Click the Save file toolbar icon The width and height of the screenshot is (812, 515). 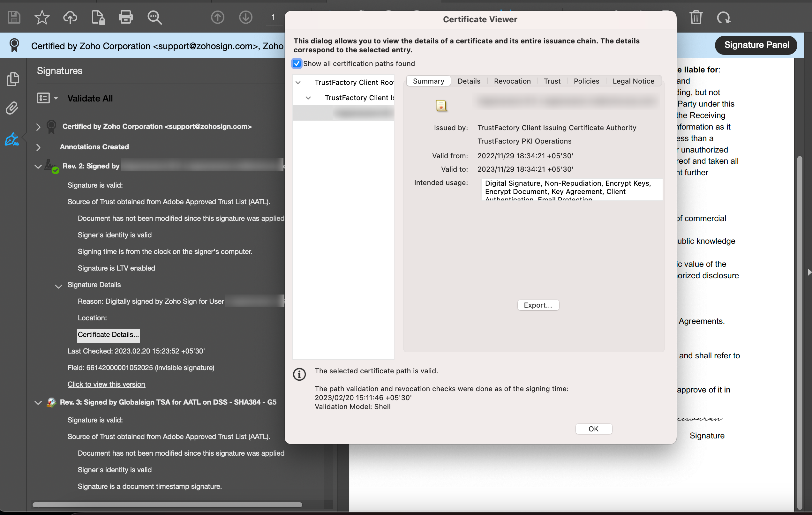[x=14, y=17]
